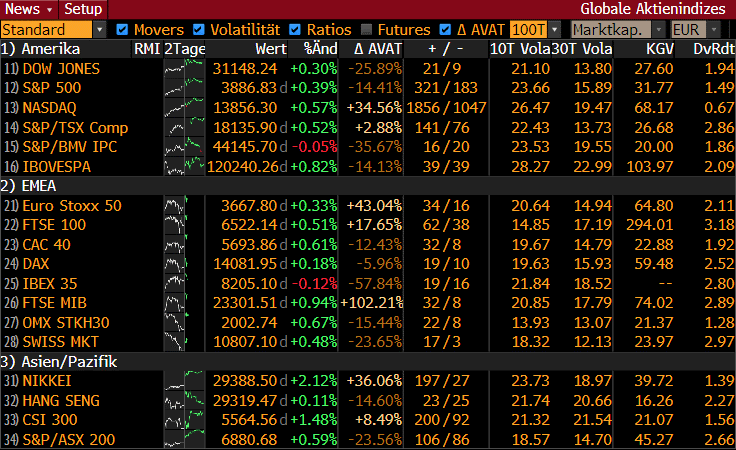Viewport: 736px width, 450px height.
Task: Click the DOW JONES 2-day sparkline chart
Action: [x=184, y=69]
